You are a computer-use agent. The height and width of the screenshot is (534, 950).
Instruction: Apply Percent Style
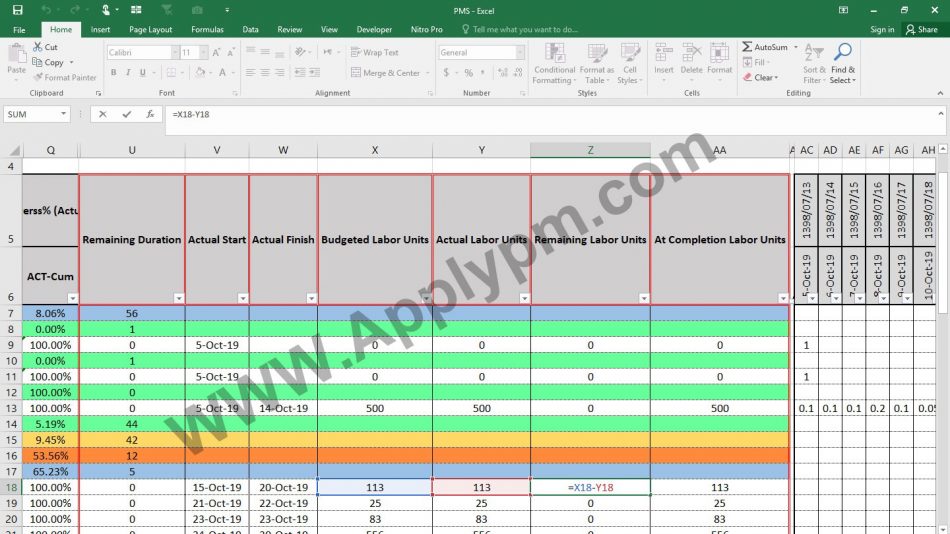click(468, 73)
